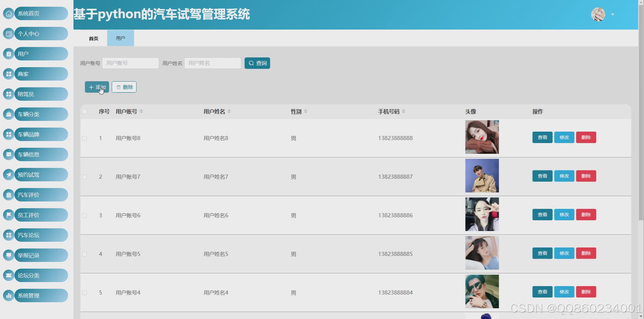Click the monitor icon beside 举报记录
This screenshot has width=644, height=319.
pos(9,255)
